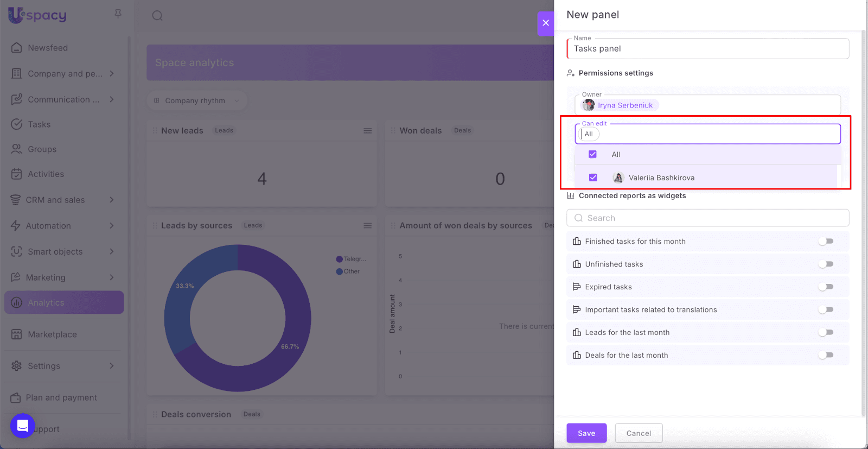Expand the Automation menu chevron

pyautogui.click(x=112, y=226)
